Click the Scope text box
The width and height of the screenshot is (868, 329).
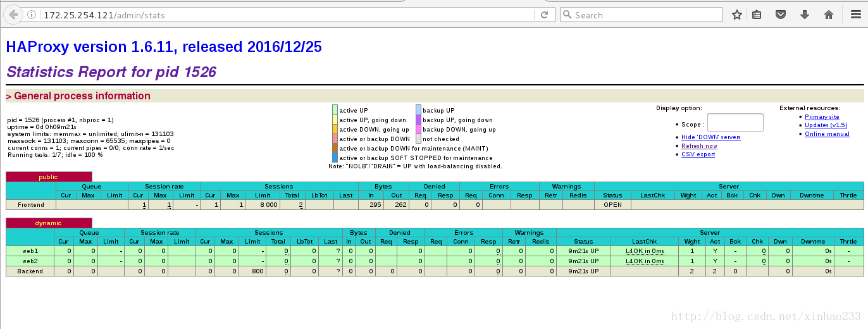click(735, 123)
